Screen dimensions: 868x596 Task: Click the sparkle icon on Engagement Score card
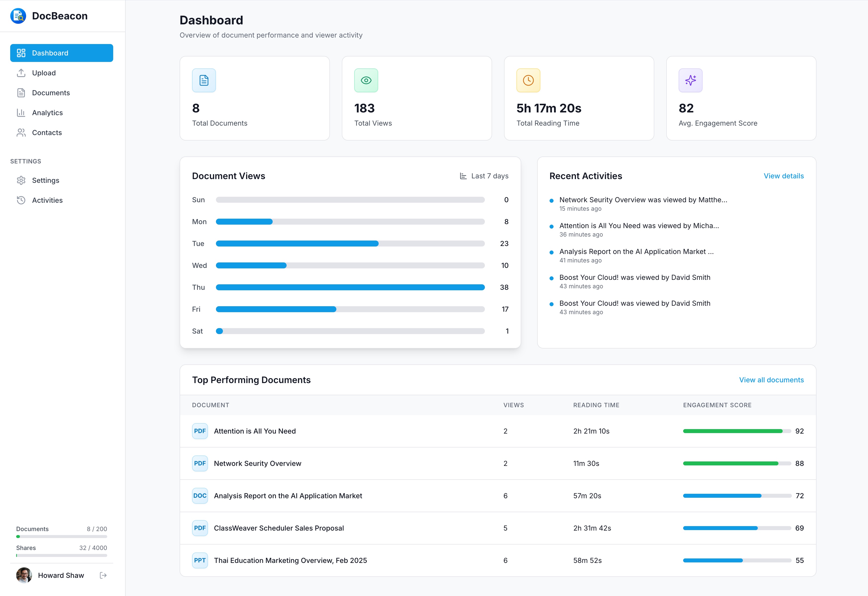pyautogui.click(x=691, y=80)
